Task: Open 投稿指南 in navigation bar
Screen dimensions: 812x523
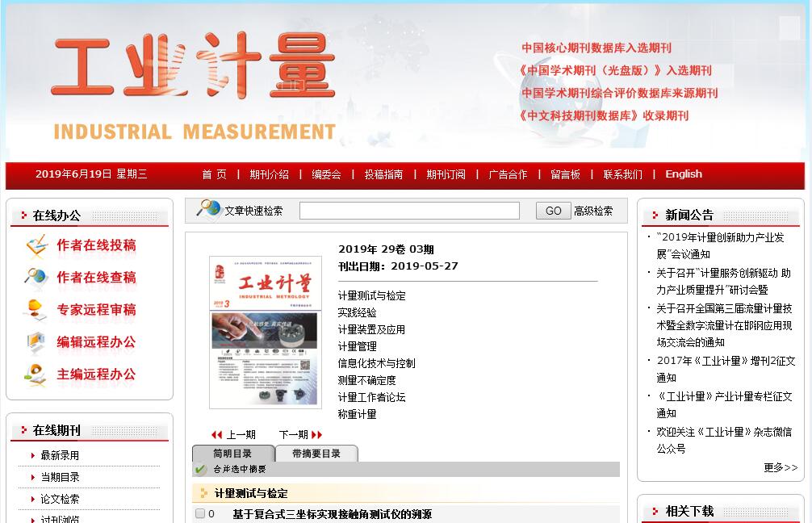Action: point(383,174)
